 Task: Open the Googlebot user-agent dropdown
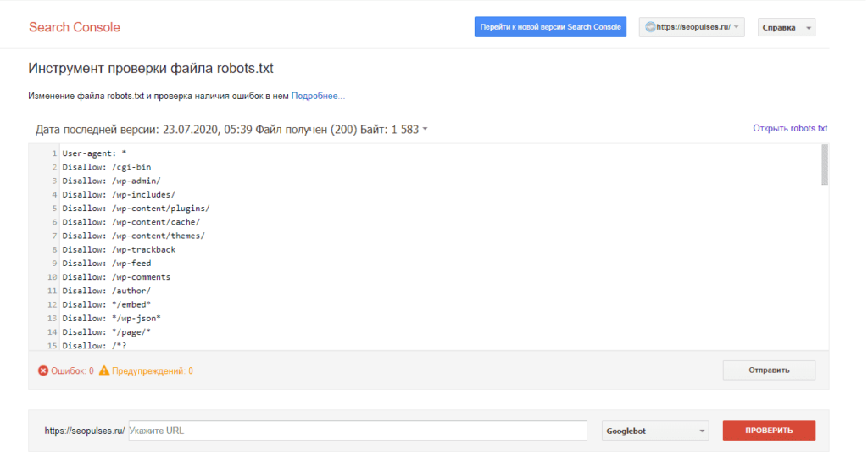(655, 431)
